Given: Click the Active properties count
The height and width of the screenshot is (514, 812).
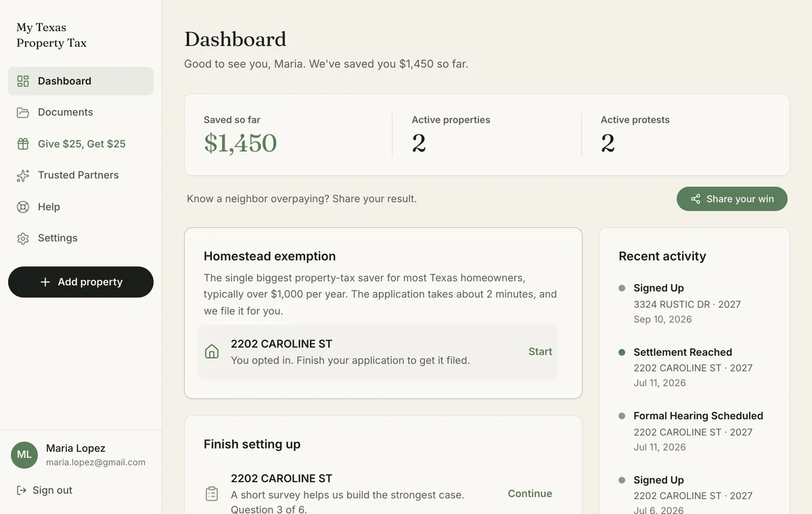Looking at the screenshot, I should click(419, 143).
